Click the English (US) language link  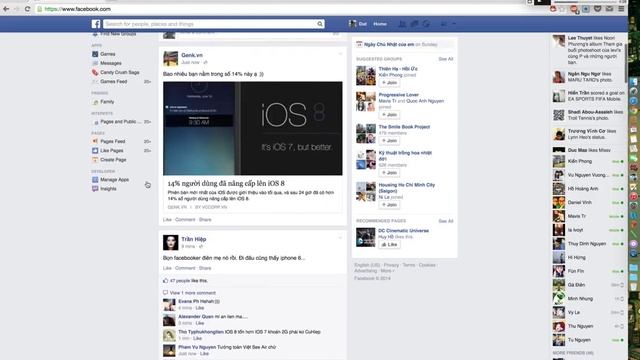pyautogui.click(x=367, y=265)
